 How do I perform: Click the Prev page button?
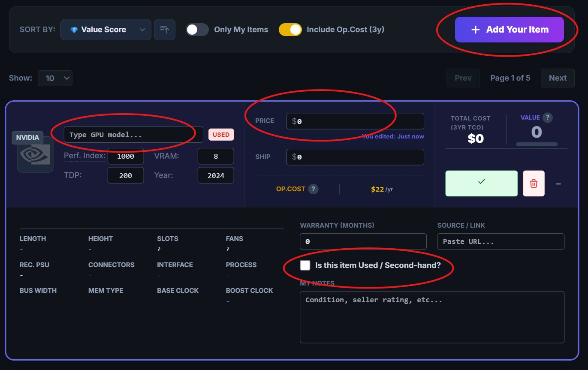[463, 78]
